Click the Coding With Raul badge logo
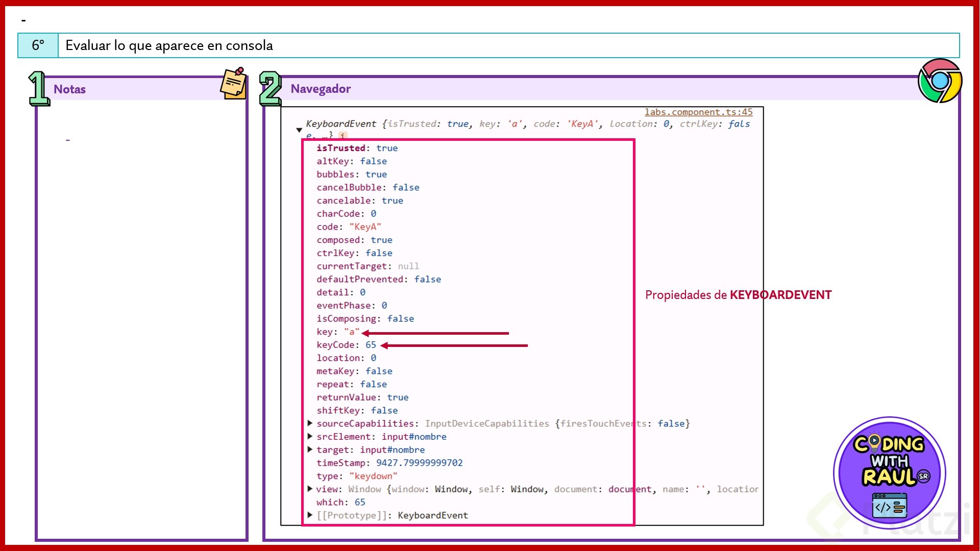The width and height of the screenshot is (980, 551). pos(889,472)
